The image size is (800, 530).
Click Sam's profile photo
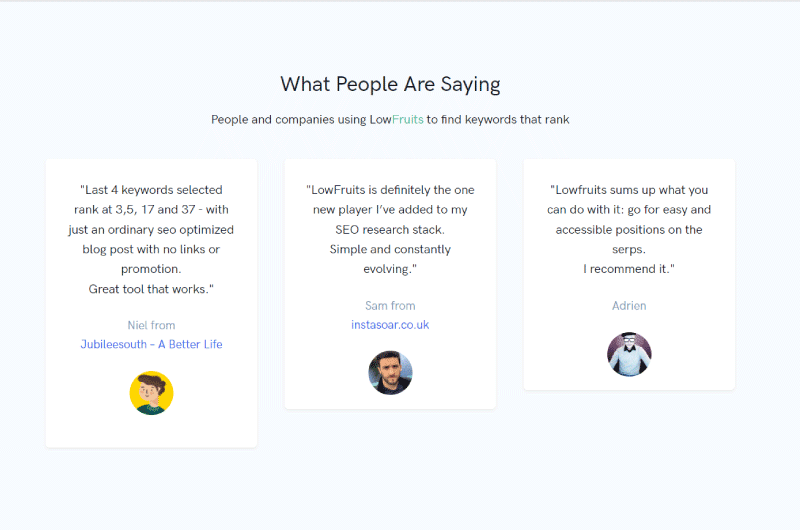click(390, 373)
